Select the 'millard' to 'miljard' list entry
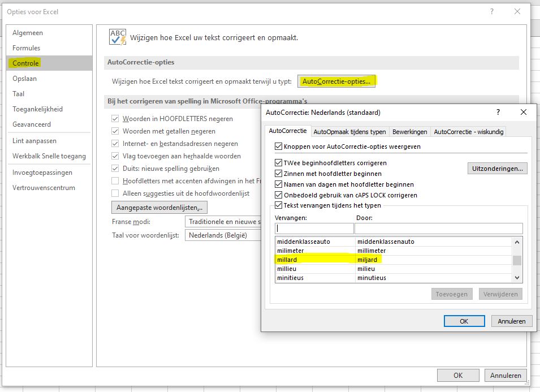Viewport: 540px width, 392px height. point(328,260)
